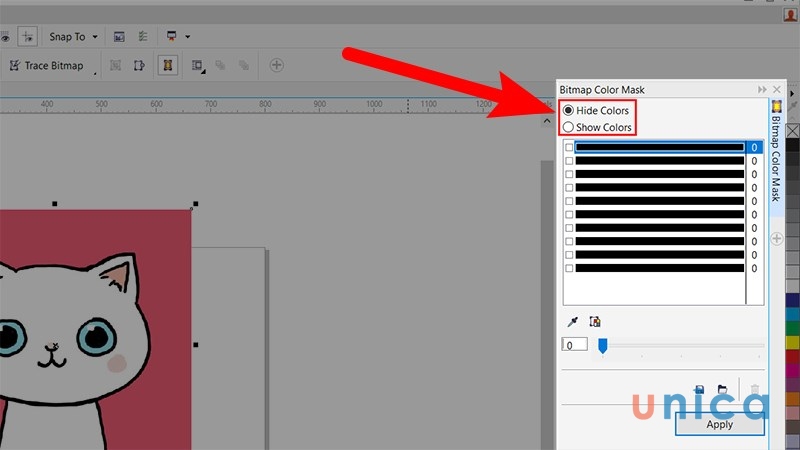Click the Save Mask disk icon
This screenshot has height=450, width=800.
click(699, 389)
